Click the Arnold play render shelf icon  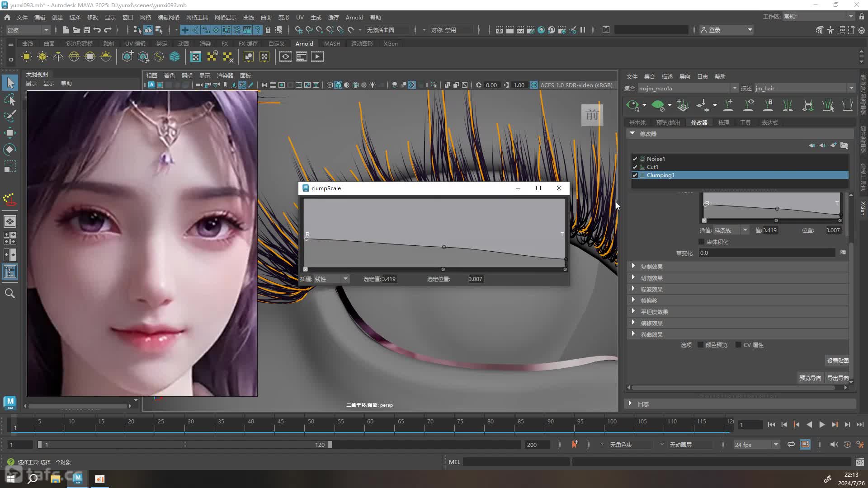(317, 56)
